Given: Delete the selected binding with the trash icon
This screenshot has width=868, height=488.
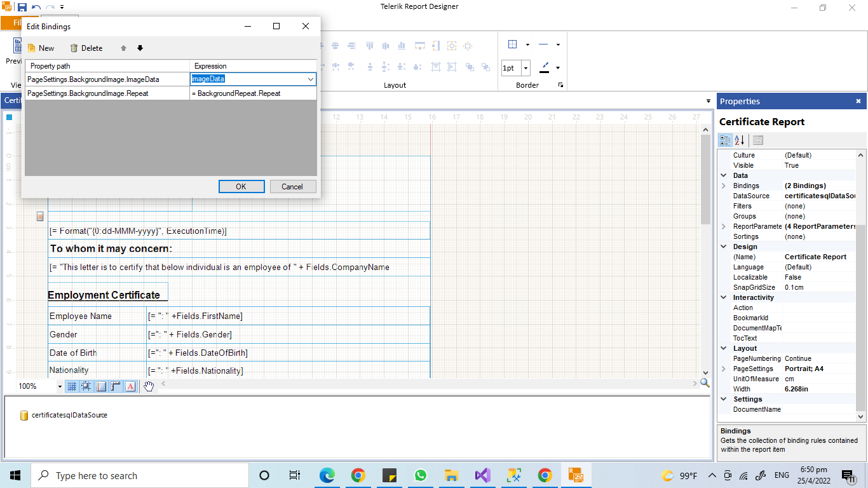Looking at the screenshot, I should (x=74, y=48).
